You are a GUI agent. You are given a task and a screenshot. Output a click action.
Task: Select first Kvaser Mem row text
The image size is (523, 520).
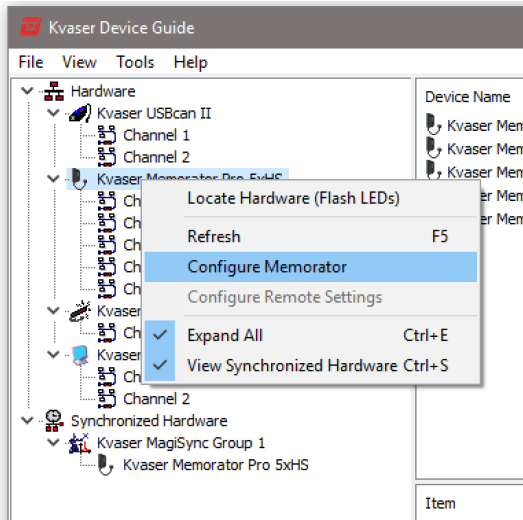pos(485,126)
